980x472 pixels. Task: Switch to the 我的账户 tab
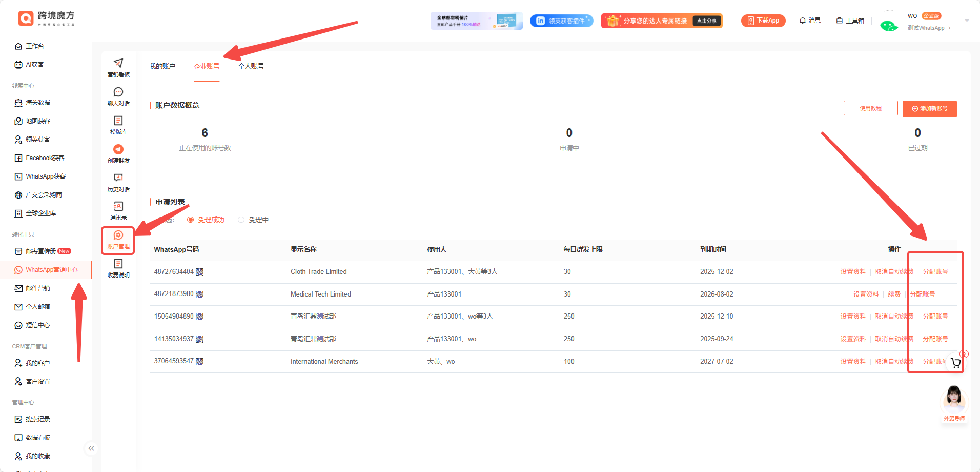click(162, 66)
